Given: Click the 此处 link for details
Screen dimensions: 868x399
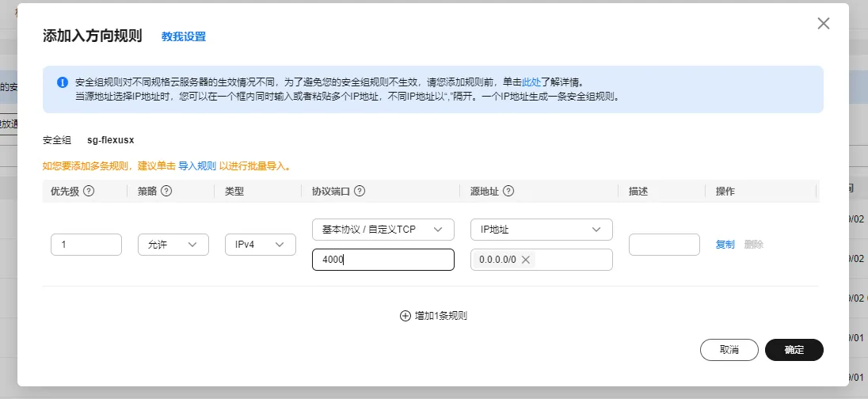Looking at the screenshot, I should pos(531,82).
